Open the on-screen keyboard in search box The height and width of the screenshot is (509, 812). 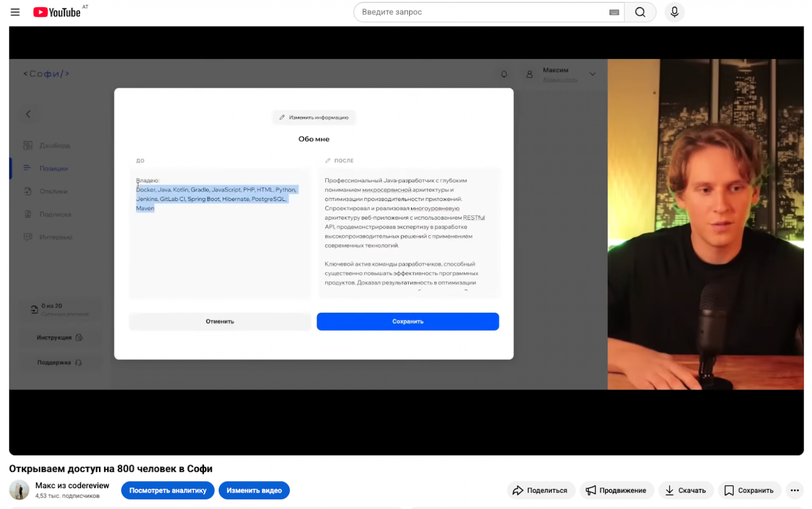pyautogui.click(x=614, y=12)
